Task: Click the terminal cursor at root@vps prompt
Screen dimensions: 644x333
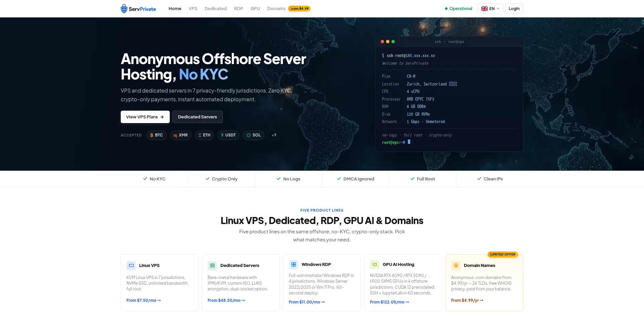Action: [409, 142]
